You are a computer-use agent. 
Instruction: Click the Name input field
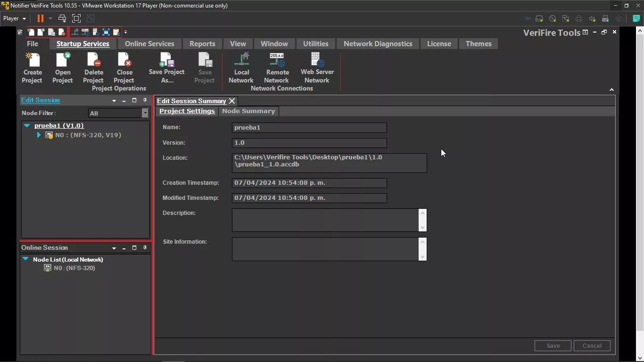point(309,128)
